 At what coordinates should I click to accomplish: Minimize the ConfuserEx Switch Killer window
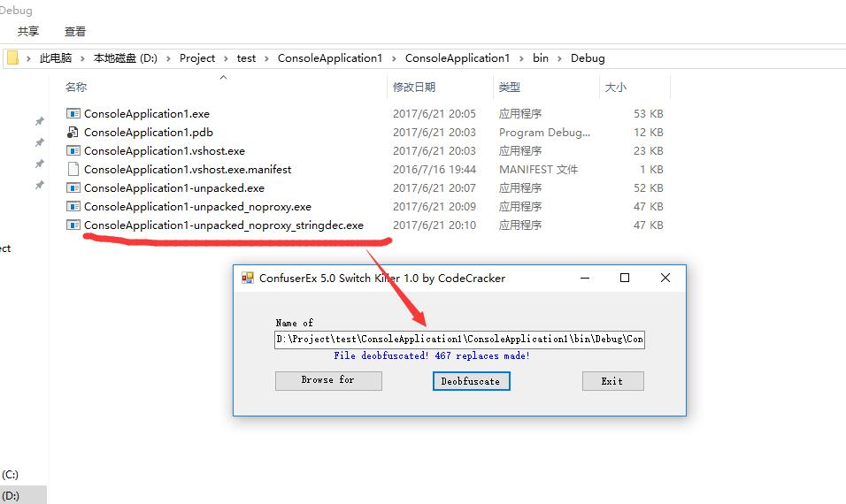[585, 278]
